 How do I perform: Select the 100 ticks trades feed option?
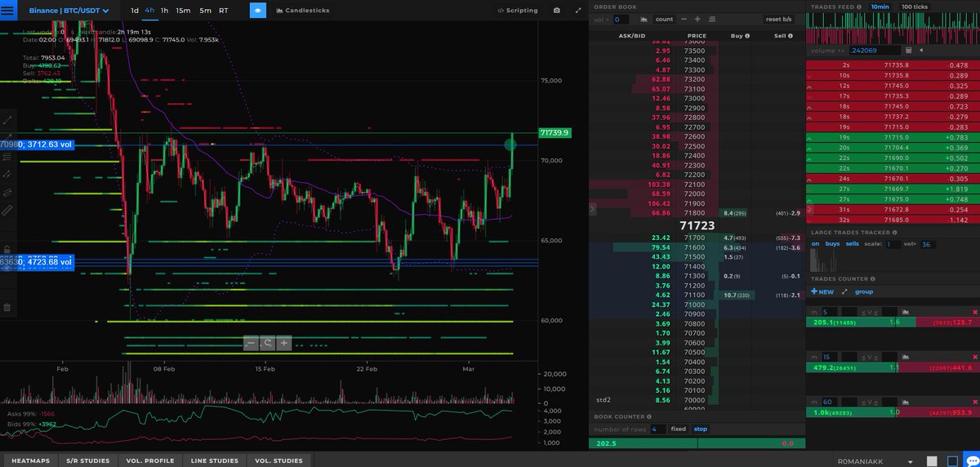915,7
